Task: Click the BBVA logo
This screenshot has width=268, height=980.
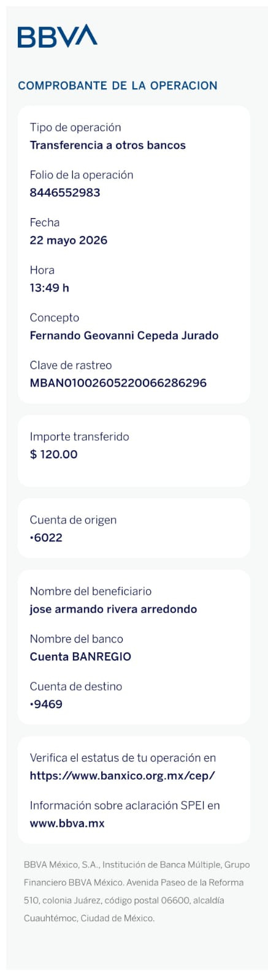Action: click(x=57, y=36)
